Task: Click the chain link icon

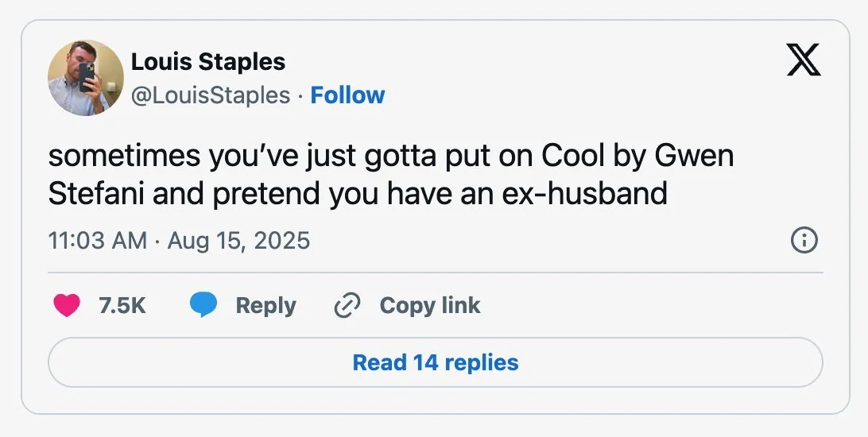Action: 347,305
